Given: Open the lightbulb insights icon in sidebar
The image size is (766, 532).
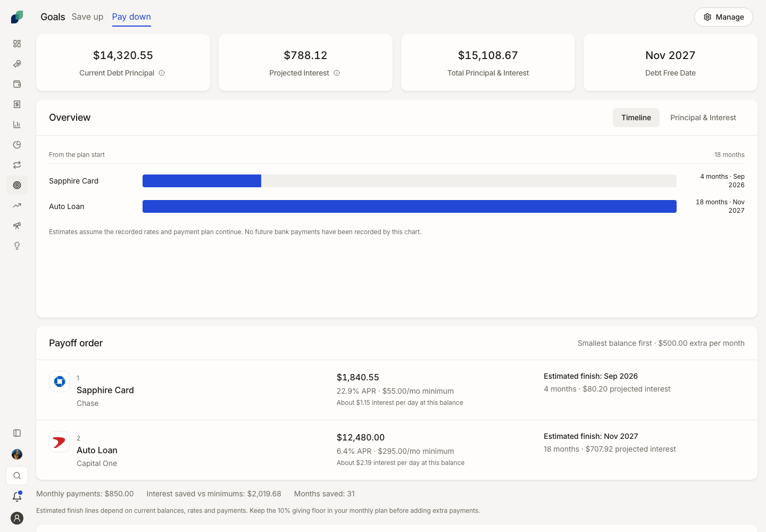Looking at the screenshot, I should click(x=17, y=246).
